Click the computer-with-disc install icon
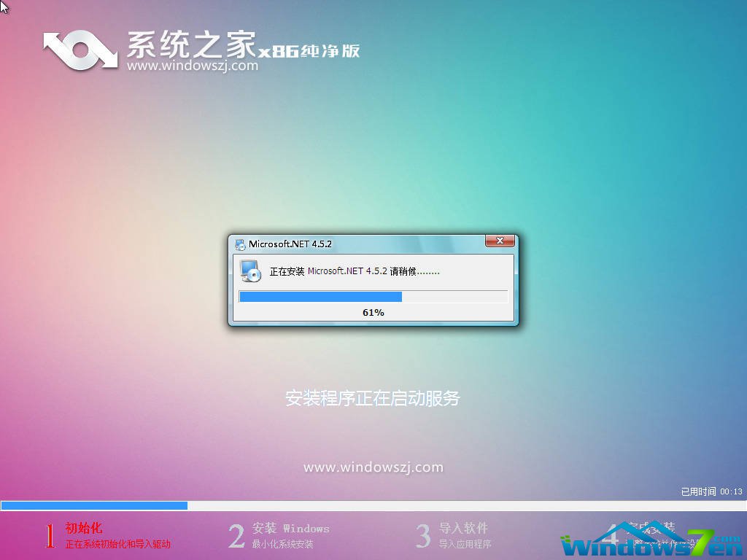The width and height of the screenshot is (747, 560). click(x=249, y=272)
